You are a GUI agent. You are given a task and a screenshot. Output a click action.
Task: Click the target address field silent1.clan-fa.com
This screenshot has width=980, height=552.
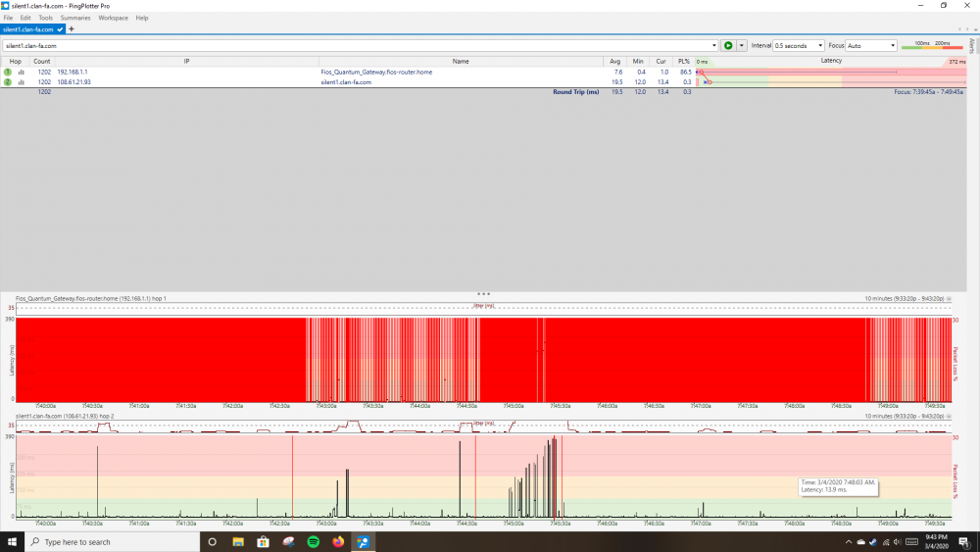coord(357,46)
